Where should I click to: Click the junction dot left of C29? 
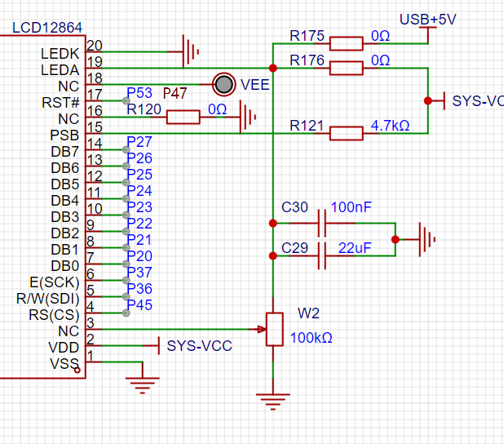[x=273, y=255]
